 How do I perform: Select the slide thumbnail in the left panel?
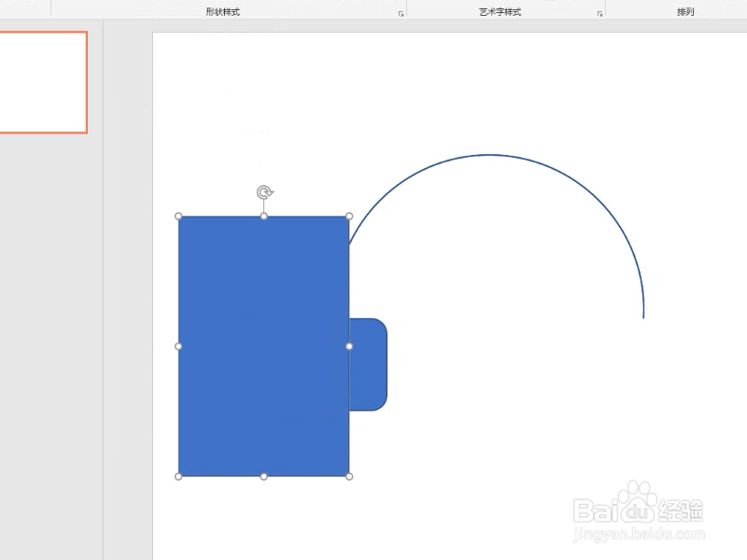[43, 82]
